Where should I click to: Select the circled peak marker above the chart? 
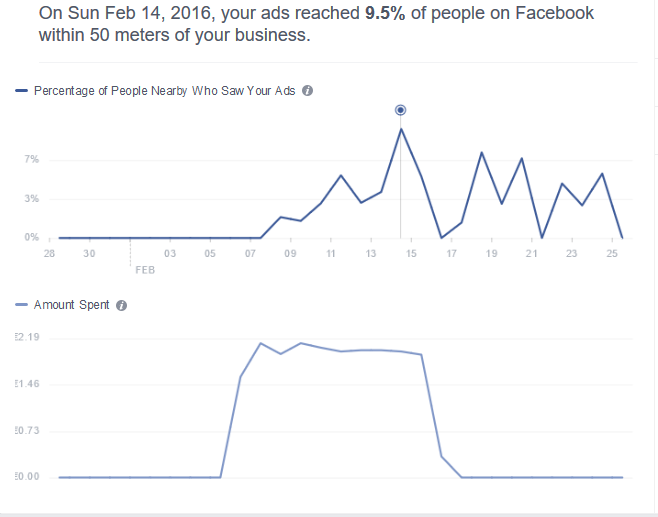coord(401,110)
